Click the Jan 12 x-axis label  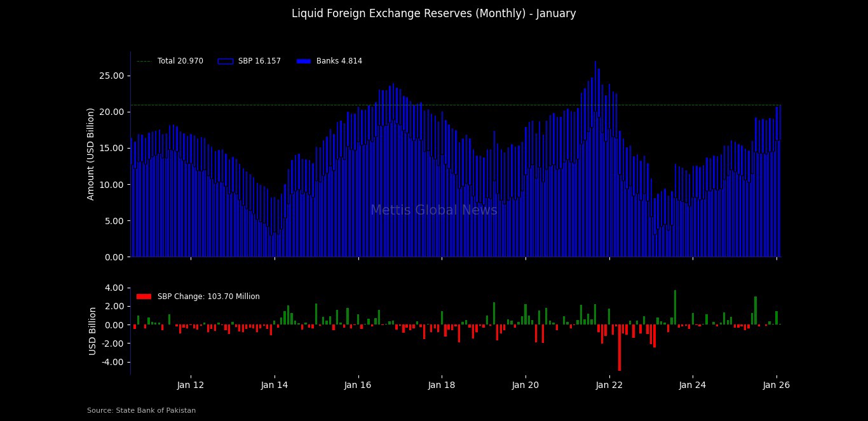pos(191,385)
